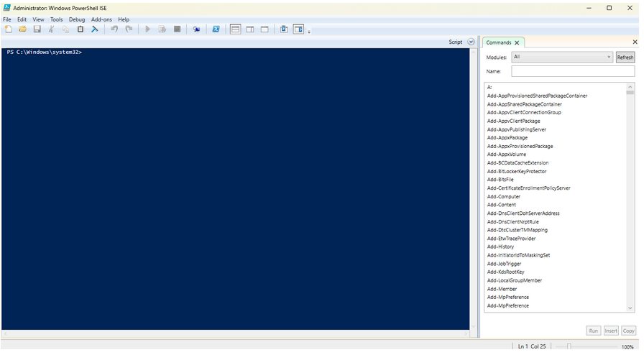Run Selection with the toolbar icon
Screen dimensions: 644x355
pos(162,29)
